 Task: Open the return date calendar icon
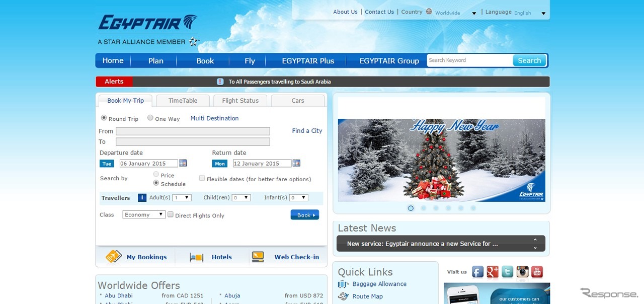point(296,163)
